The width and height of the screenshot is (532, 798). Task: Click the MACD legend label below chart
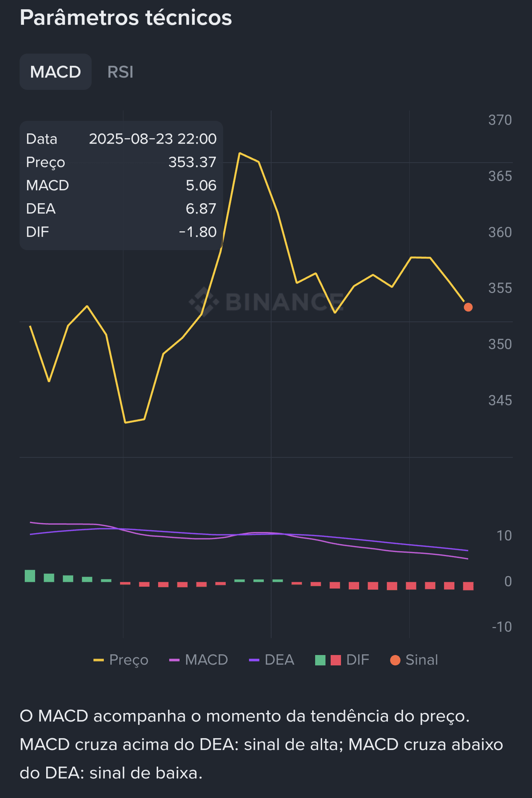pyautogui.click(x=206, y=660)
